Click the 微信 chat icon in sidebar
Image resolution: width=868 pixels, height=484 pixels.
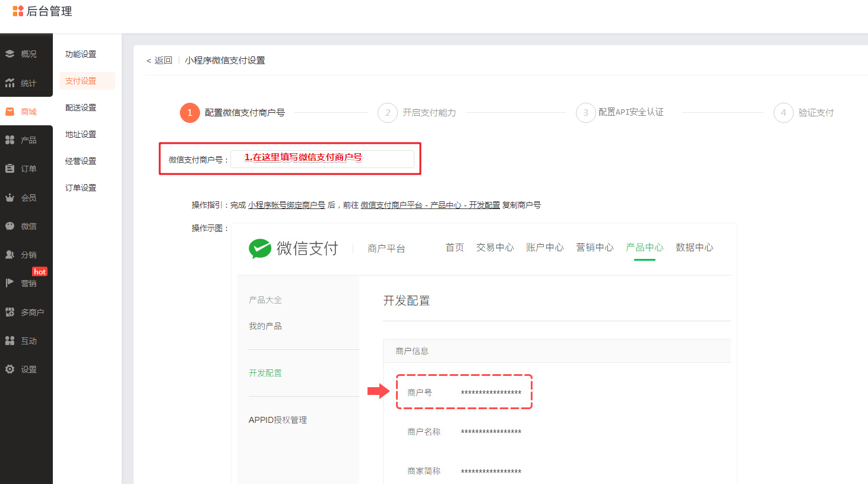tap(9, 226)
